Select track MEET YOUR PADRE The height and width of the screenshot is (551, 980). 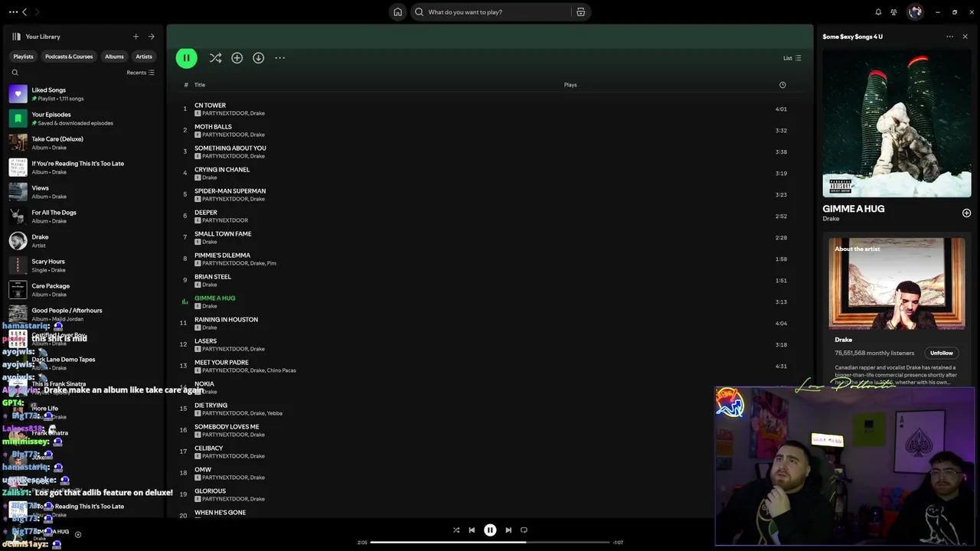(x=490, y=366)
